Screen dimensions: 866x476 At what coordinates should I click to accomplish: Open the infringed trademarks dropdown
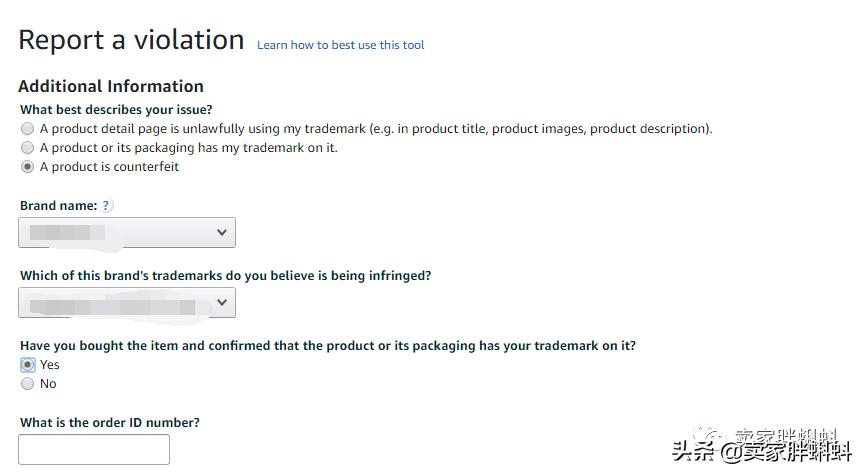(127, 302)
